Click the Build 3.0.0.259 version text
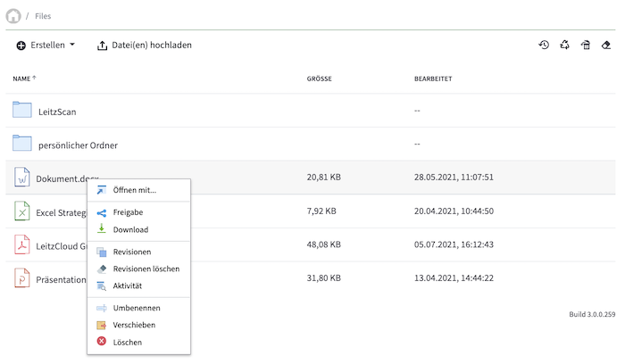Screen dimensions: 625x364 tap(592, 314)
